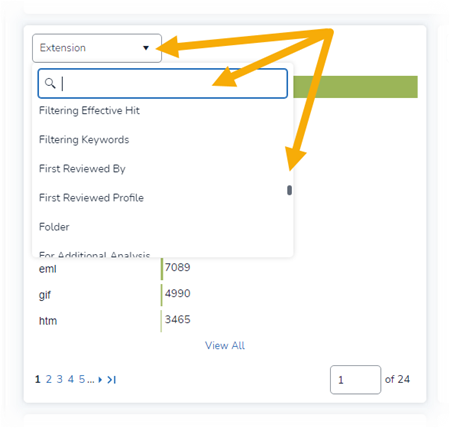Screen dimensions: 450x428
Task: Select Filtering Effective Hit option
Action: coord(89,110)
